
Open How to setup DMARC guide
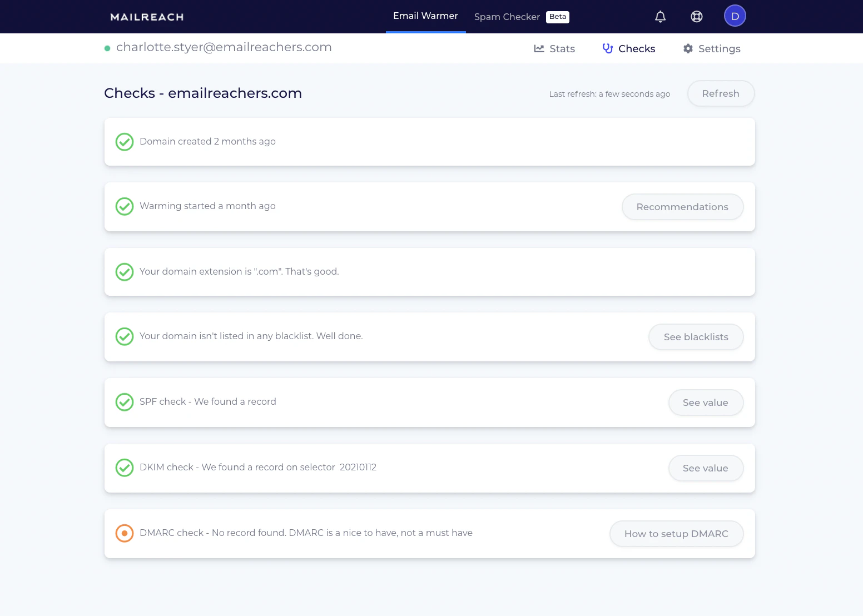pyautogui.click(x=676, y=533)
